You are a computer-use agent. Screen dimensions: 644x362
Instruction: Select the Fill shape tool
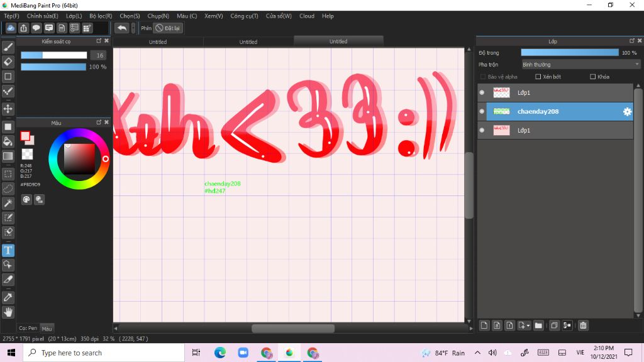pos(8,127)
